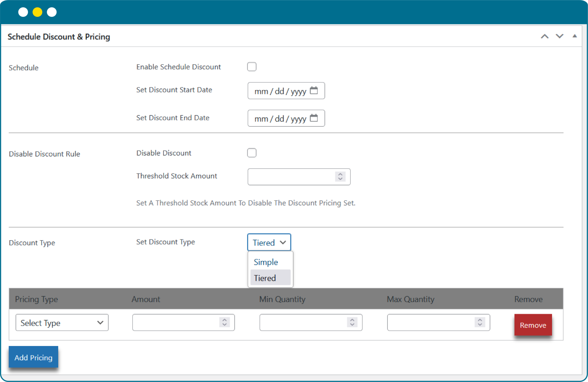Expand the Select Type pricing dropdown

[x=62, y=323]
